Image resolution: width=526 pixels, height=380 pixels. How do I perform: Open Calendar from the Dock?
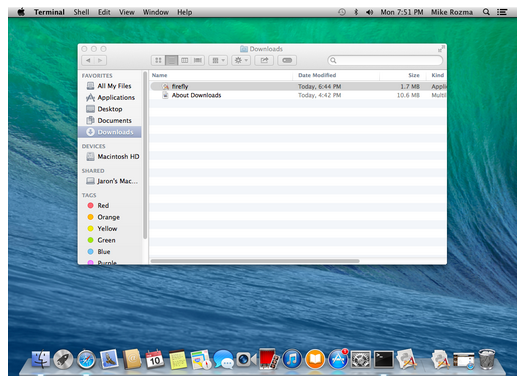pyautogui.click(x=155, y=359)
